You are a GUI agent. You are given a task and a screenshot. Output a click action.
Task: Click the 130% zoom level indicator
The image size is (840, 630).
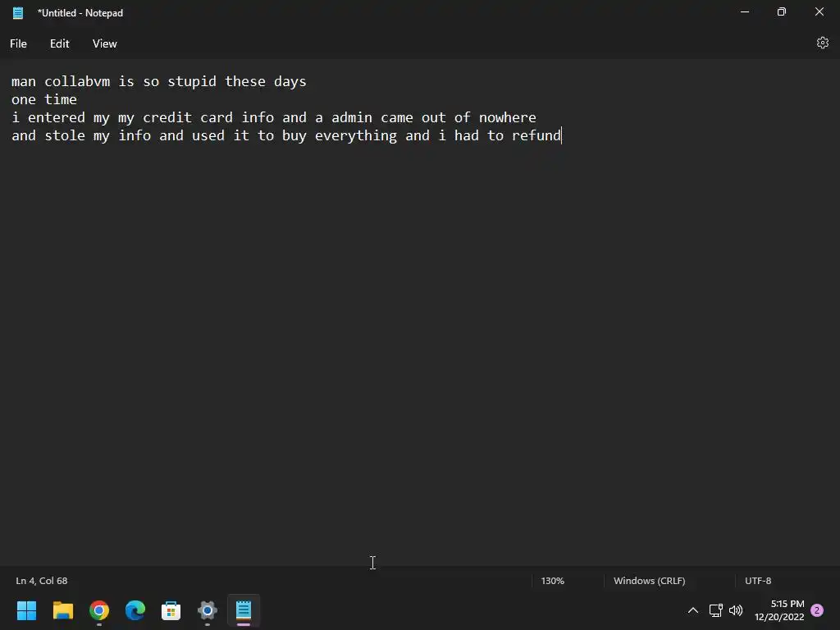[552, 581]
